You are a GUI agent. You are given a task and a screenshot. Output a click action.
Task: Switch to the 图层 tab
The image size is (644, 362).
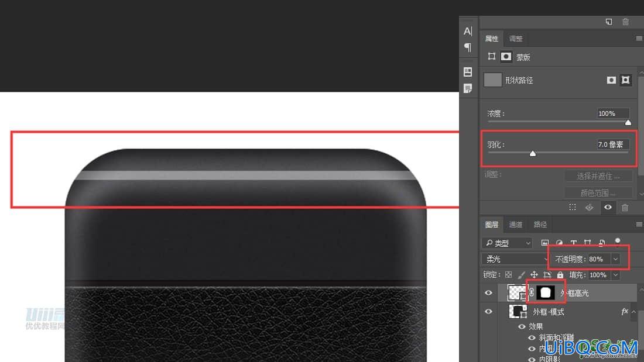click(x=492, y=225)
